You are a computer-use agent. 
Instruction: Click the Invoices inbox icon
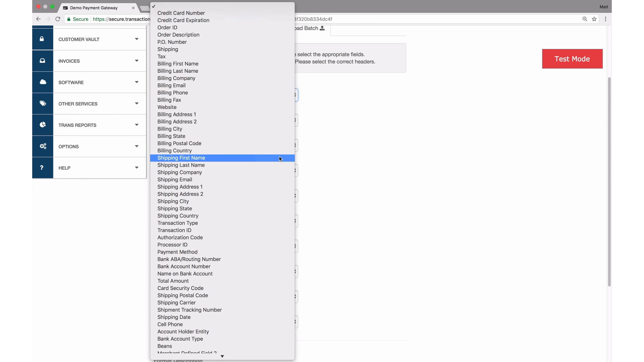click(42, 61)
